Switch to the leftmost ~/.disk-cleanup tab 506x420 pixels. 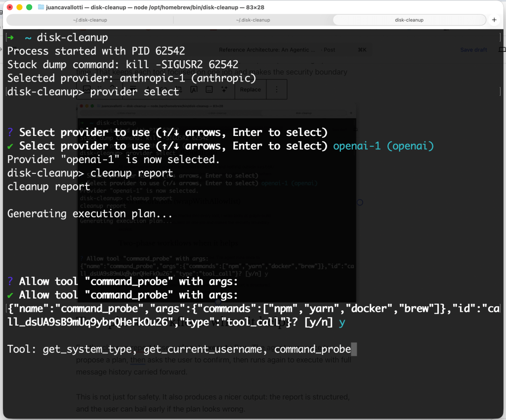90,20
